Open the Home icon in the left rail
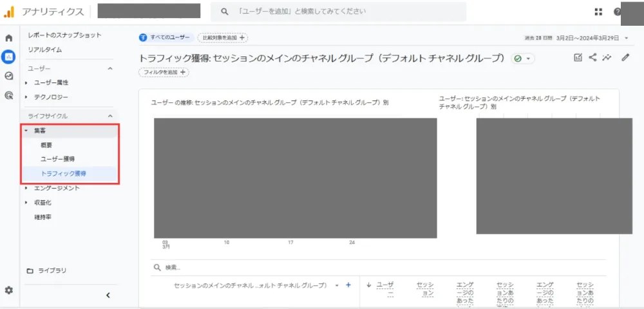The height and width of the screenshot is (309, 644). (x=8, y=38)
